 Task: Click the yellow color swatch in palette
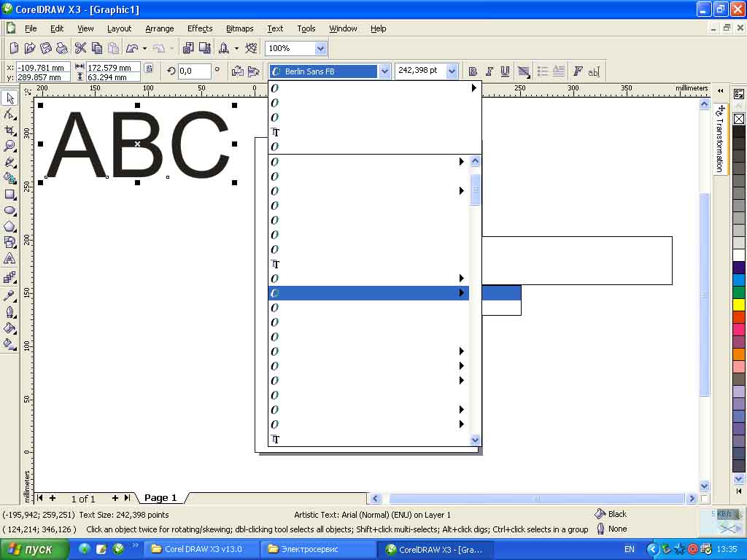(x=739, y=304)
